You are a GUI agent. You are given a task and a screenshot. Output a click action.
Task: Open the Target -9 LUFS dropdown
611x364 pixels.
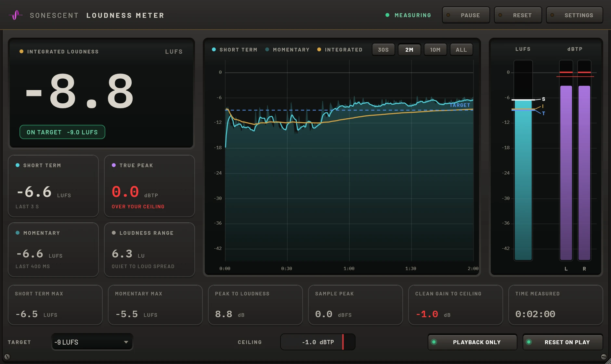[x=92, y=342]
